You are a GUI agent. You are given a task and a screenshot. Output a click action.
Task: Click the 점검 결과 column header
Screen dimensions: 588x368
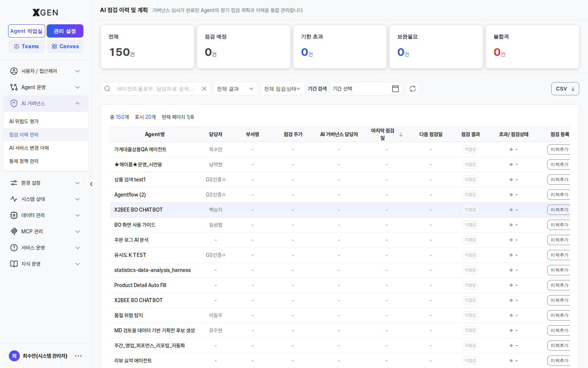tap(470, 134)
